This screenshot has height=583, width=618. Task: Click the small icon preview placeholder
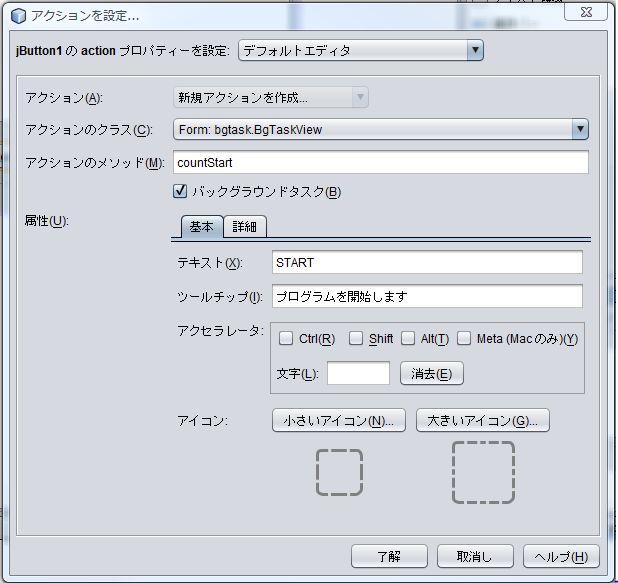[x=339, y=472]
